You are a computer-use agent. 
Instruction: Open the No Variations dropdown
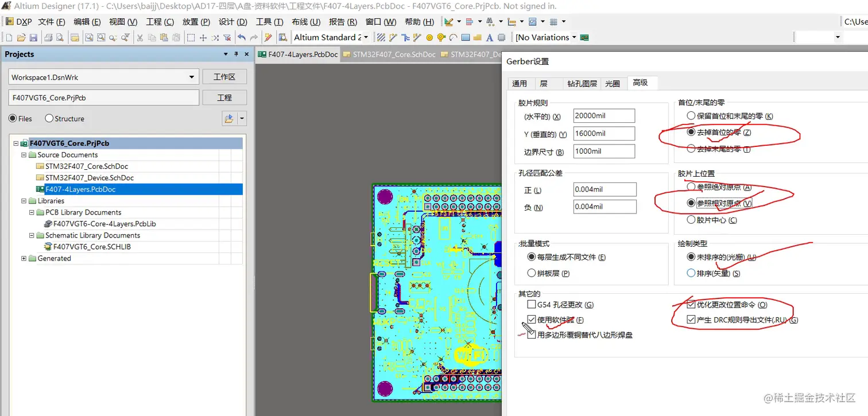click(x=573, y=37)
